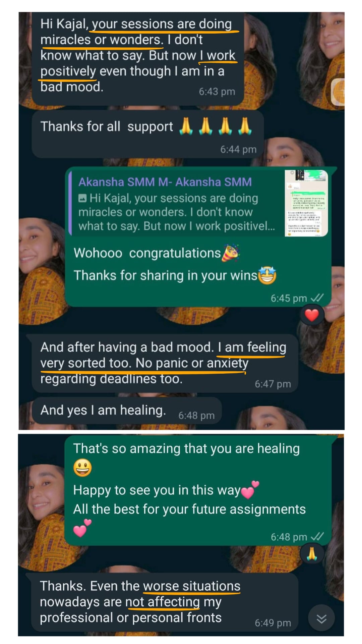This screenshot has width=362, height=644.
Task: Tap the party popper emoji after congratulations
Action: click(230, 253)
